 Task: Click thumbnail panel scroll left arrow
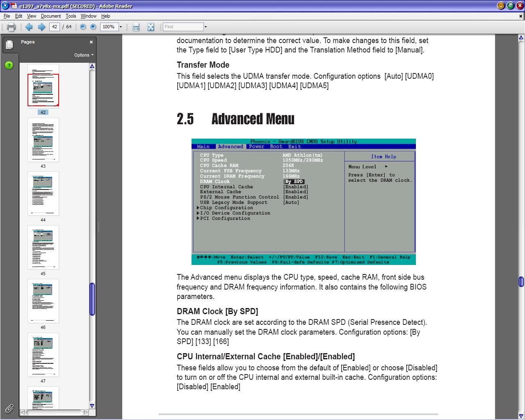click(23, 412)
